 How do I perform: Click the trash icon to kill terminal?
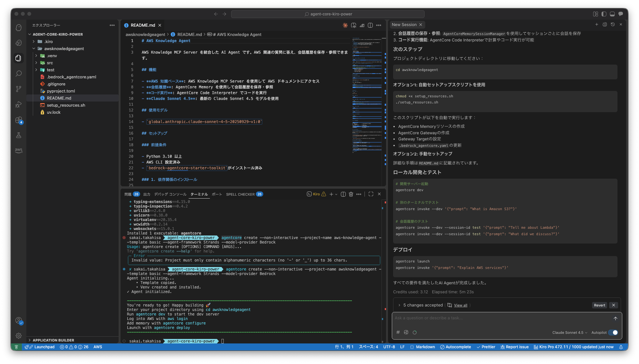[x=351, y=194]
